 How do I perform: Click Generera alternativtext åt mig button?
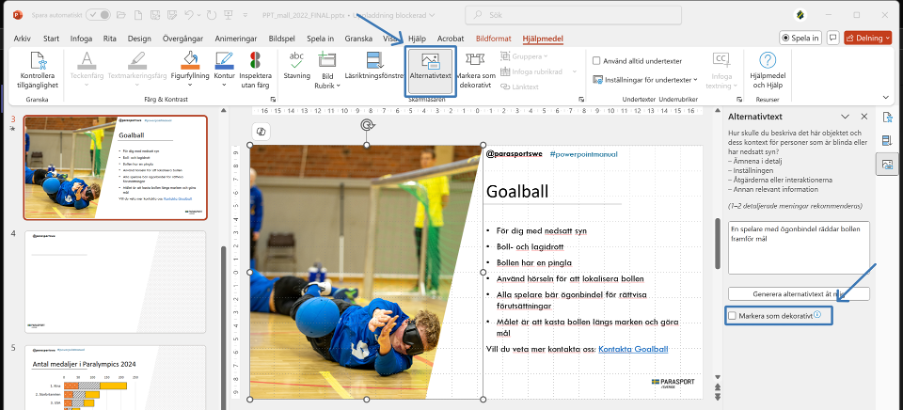pyautogui.click(x=798, y=294)
